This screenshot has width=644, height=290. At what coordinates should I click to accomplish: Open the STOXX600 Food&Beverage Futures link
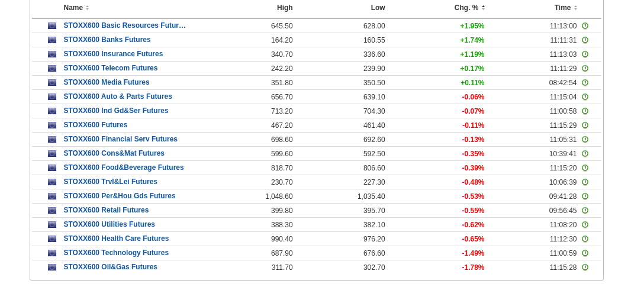pos(124,167)
